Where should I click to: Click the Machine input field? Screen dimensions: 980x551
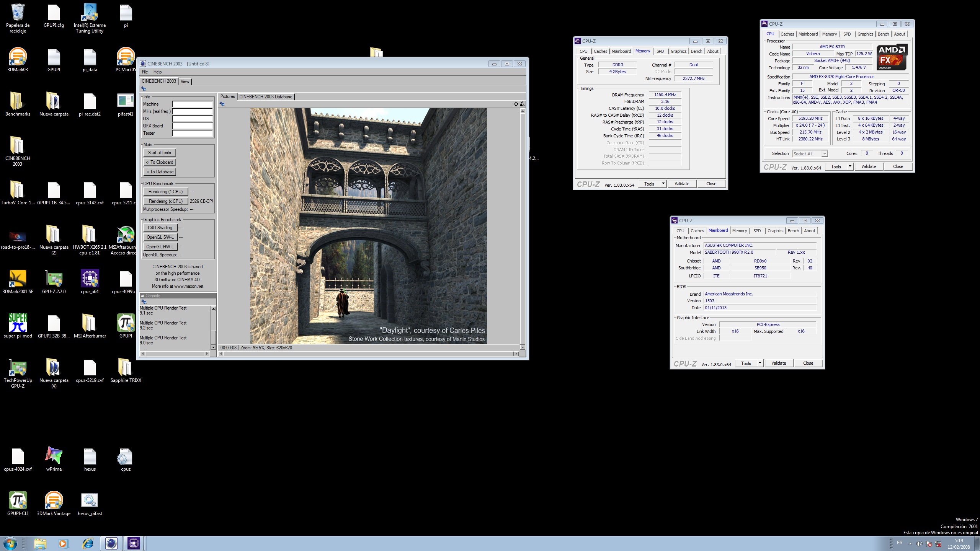coord(192,104)
